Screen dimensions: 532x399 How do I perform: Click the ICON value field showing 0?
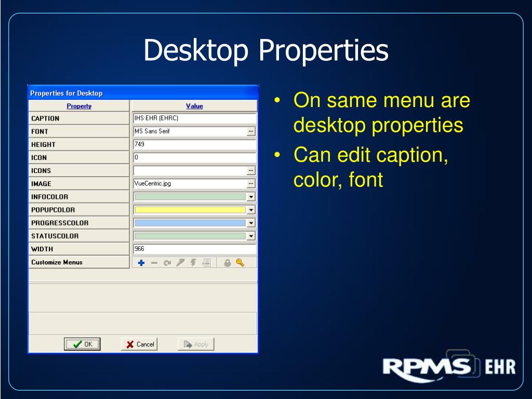[x=194, y=157]
